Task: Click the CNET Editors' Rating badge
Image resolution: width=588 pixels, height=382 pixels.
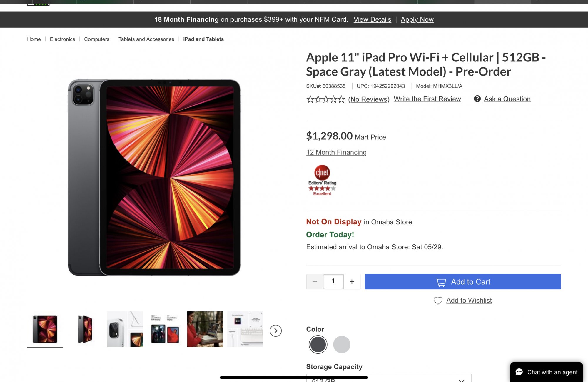Action: pyautogui.click(x=322, y=180)
